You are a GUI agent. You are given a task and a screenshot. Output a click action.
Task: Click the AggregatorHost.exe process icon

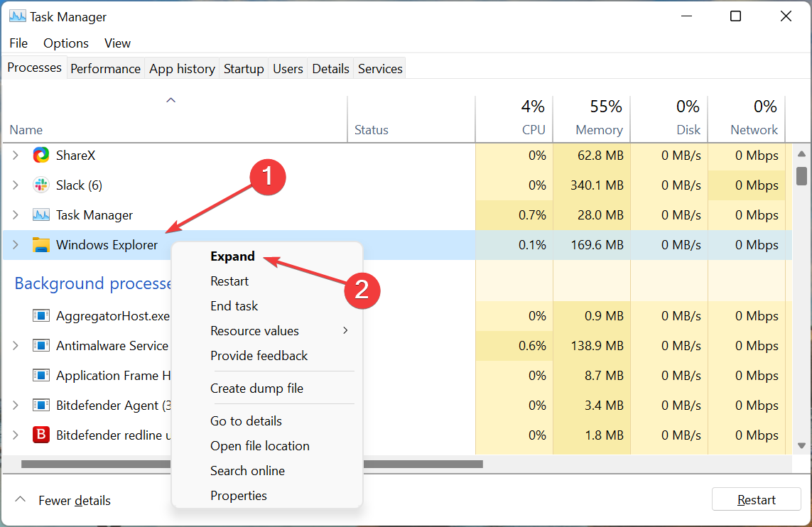[40, 315]
